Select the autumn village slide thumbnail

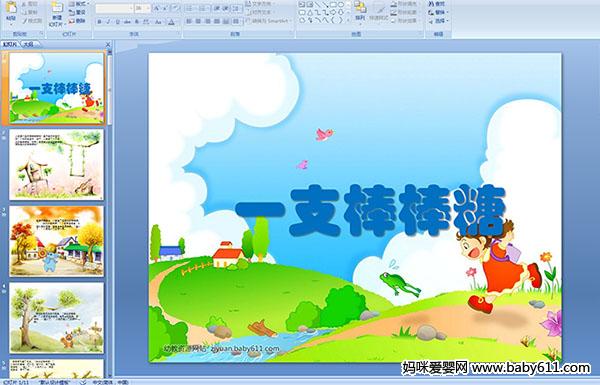(57, 241)
